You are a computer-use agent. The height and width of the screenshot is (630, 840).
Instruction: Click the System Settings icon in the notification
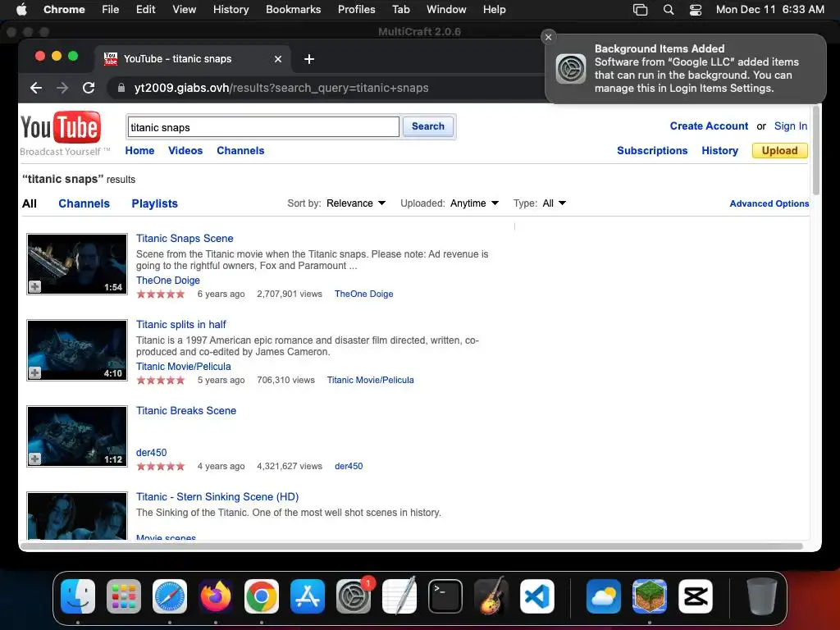[x=571, y=69]
